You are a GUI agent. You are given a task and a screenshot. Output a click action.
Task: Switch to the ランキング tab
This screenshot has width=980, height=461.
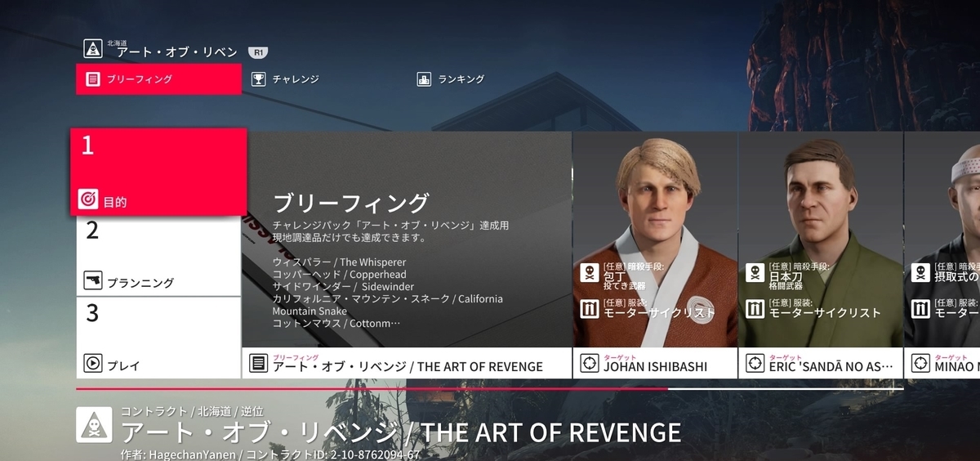pyautogui.click(x=451, y=79)
